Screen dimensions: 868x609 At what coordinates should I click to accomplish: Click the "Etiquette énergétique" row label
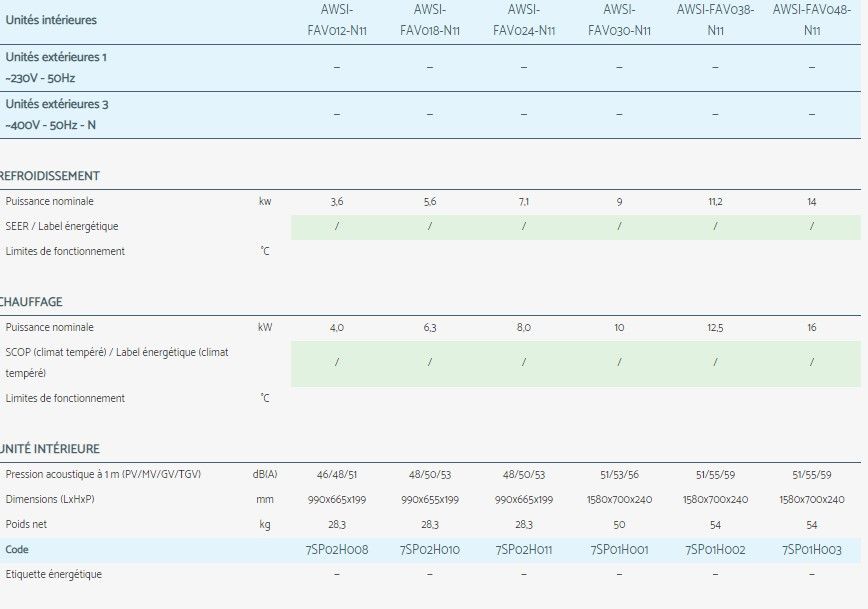click(54, 575)
